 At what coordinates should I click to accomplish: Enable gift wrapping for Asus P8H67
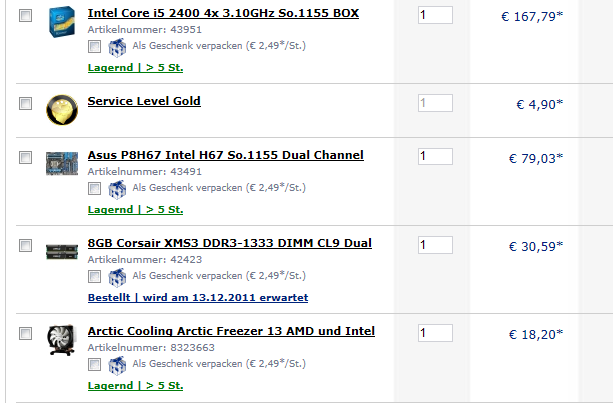pyautogui.click(x=94, y=188)
